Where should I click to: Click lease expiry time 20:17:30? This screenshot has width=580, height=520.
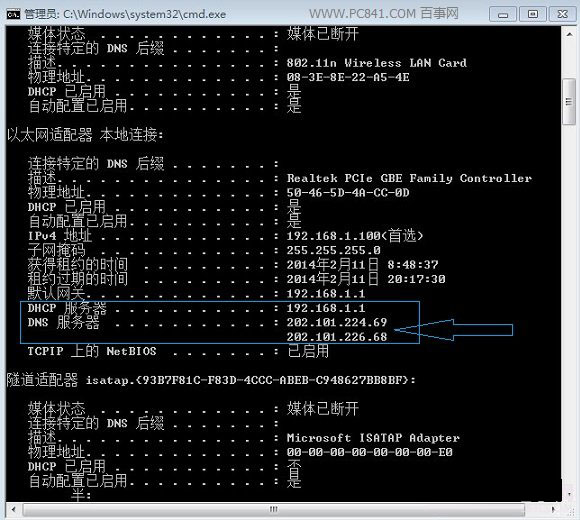coord(416,279)
